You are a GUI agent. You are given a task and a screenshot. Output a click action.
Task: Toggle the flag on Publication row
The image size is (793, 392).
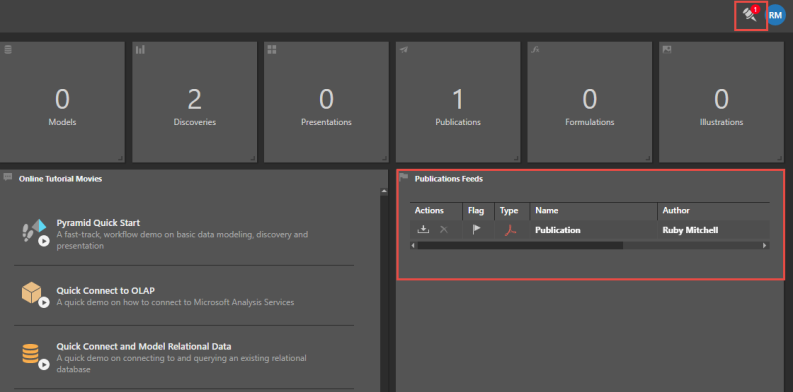[x=476, y=230]
